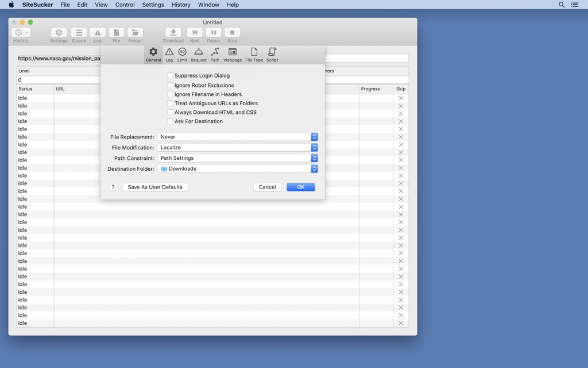The image size is (588, 368).
Task: Click the help question mark button
Action: click(x=113, y=187)
